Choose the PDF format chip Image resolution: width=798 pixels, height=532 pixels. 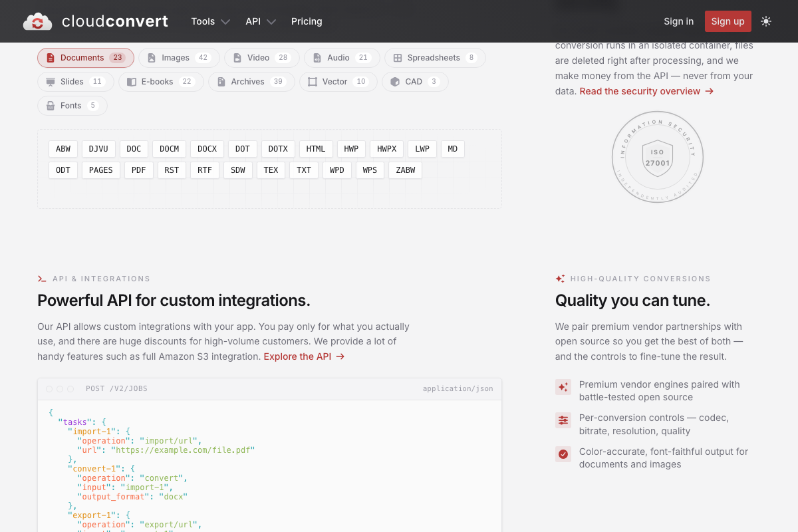coord(139,170)
